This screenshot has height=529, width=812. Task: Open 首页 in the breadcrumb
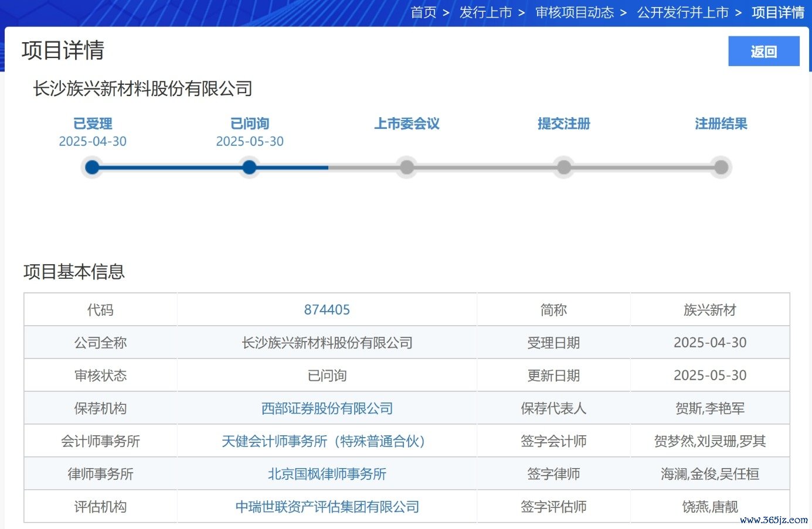(423, 12)
